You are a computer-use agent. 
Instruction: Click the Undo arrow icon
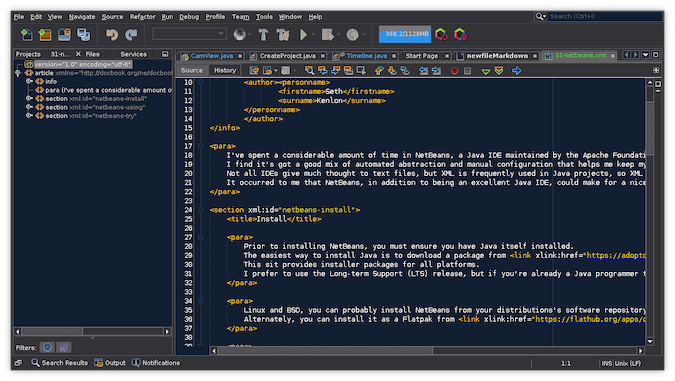(112, 34)
